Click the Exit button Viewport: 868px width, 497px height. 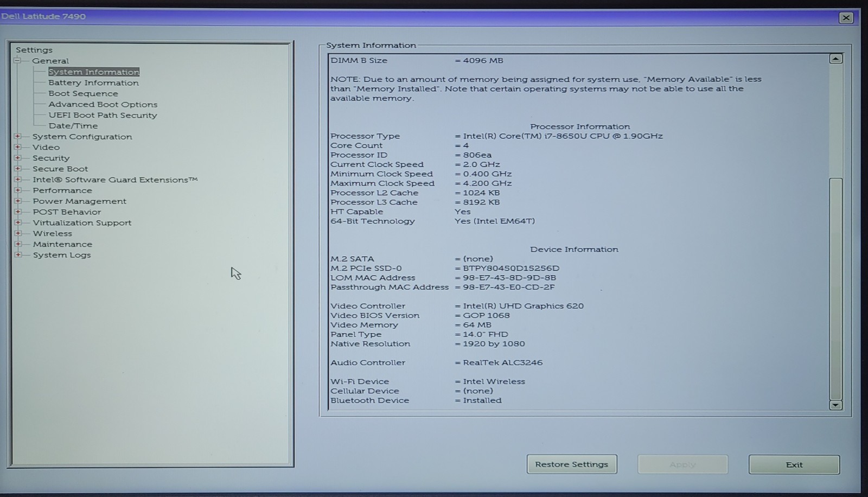coord(794,464)
